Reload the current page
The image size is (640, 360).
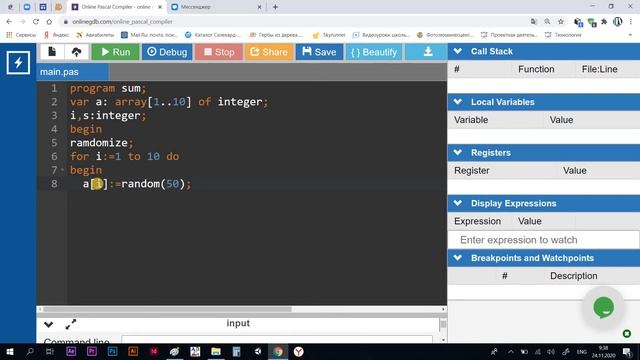36,22
